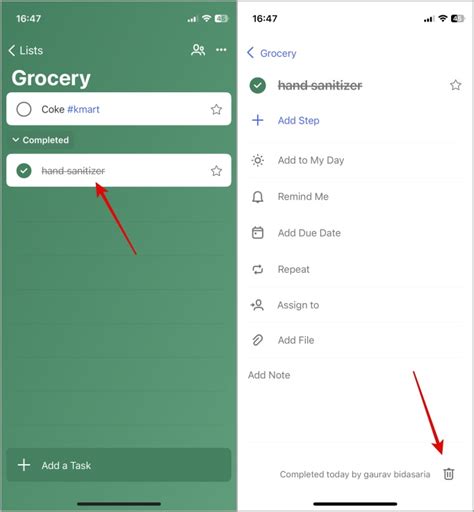Click the Add File paperclip icon

pos(257,340)
